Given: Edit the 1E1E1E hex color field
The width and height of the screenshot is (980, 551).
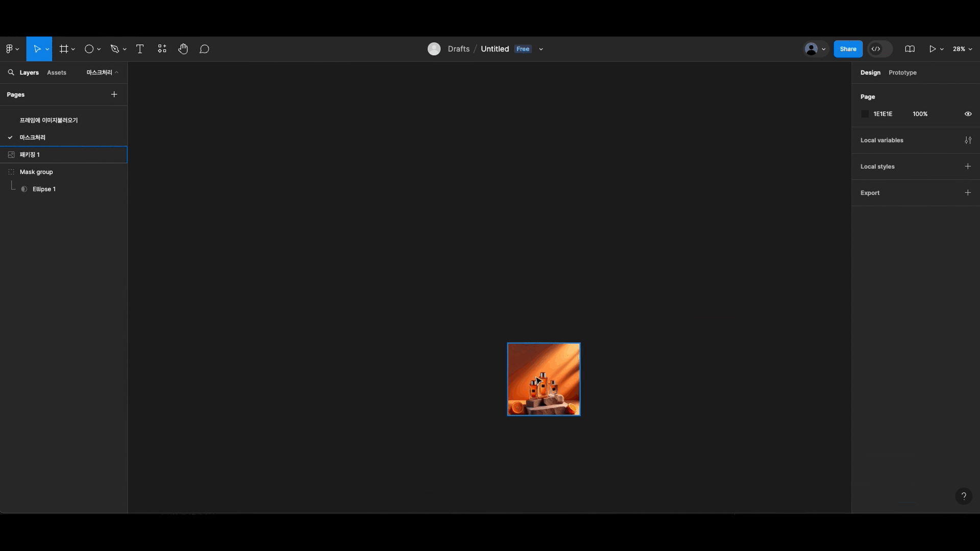Looking at the screenshot, I should pyautogui.click(x=883, y=114).
